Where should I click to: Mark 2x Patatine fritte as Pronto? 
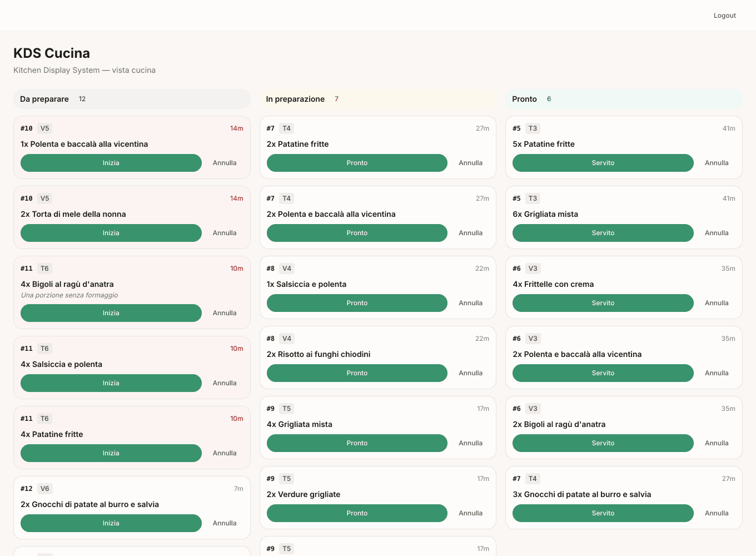click(357, 163)
